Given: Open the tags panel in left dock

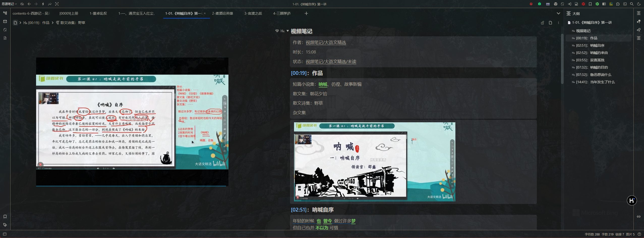Looking at the screenshot, I should coord(5,225).
